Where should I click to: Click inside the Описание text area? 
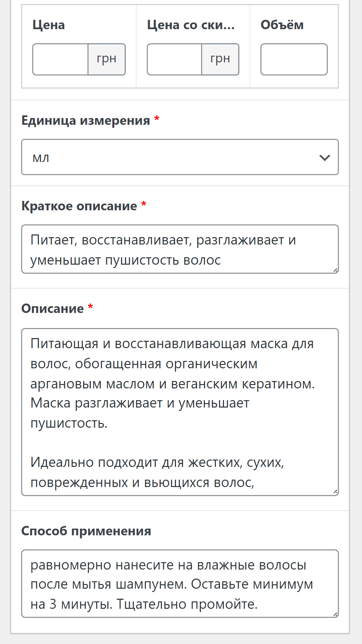[x=180, y=412]
